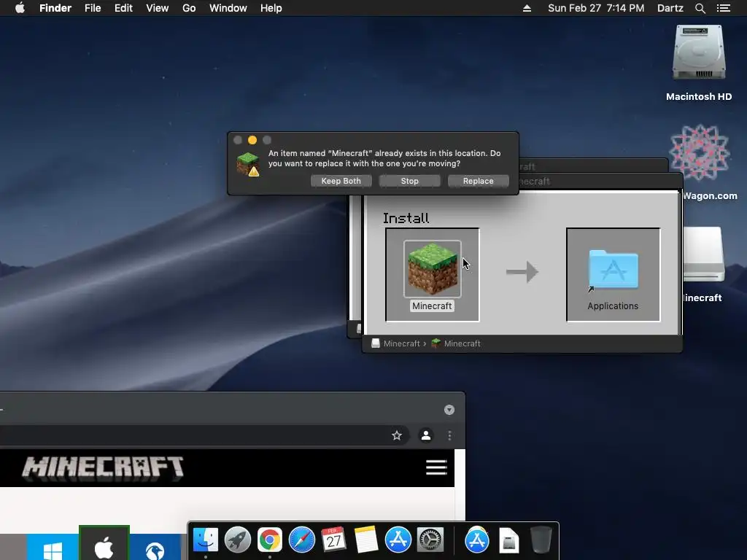Open Launchpad rocket in the Dock
Viewport: 747px width, 560px height.
click(238, 540)
